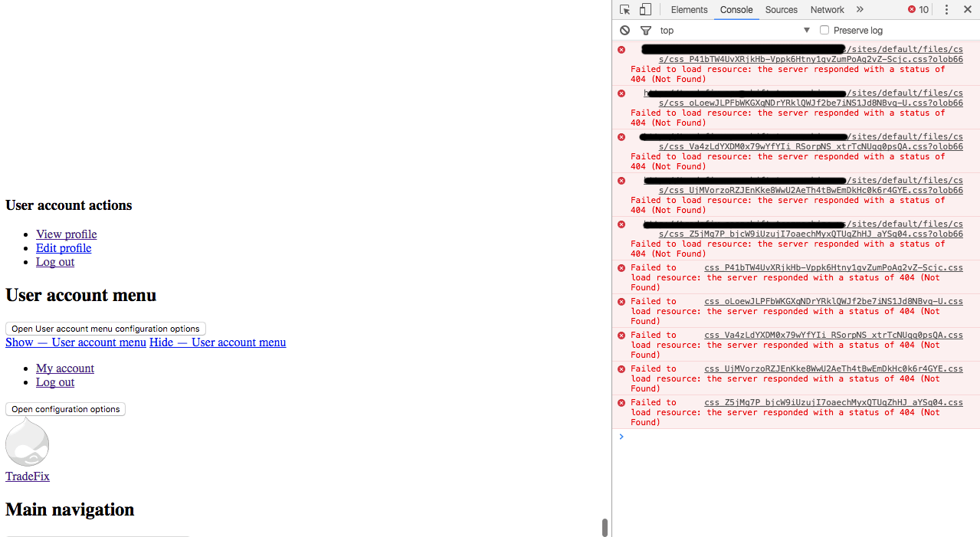Open the css_oLoewJLPFbWKGXqNDrYRklQWJf2be7iNS1Jd8NBvg-U.css link
This screenshot has height=537, width=980.
[x=834, y=302]
